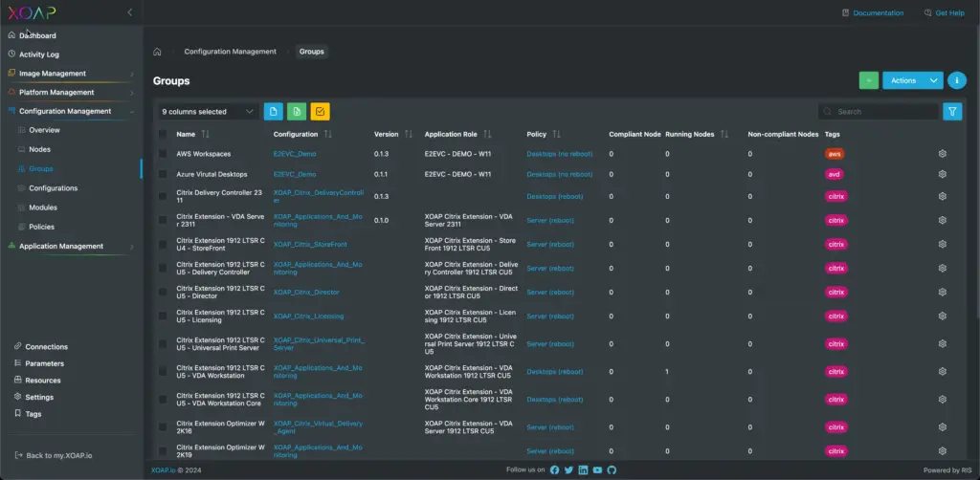Sort by Running Nodes column arrows
The image size is (980, 480).
724,134
